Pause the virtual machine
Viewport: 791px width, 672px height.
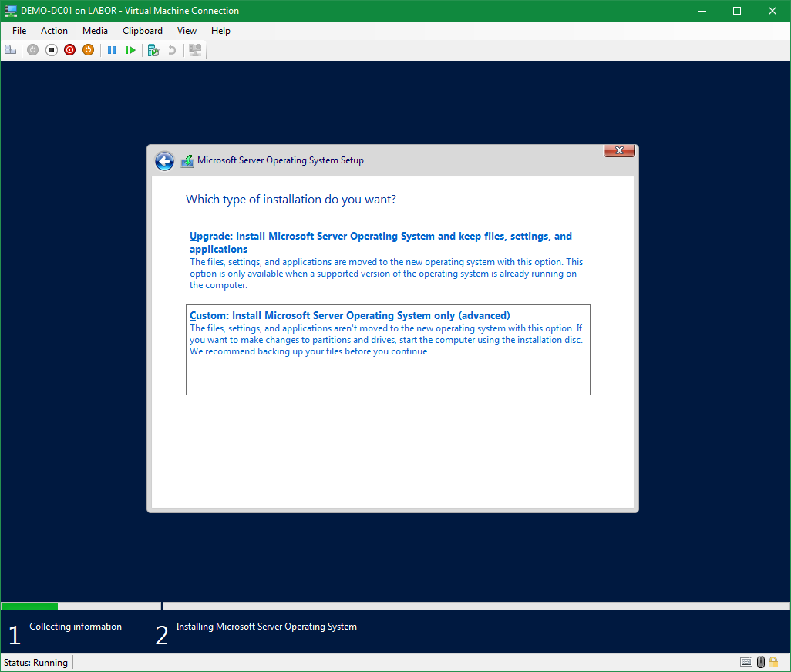(112, 50)
